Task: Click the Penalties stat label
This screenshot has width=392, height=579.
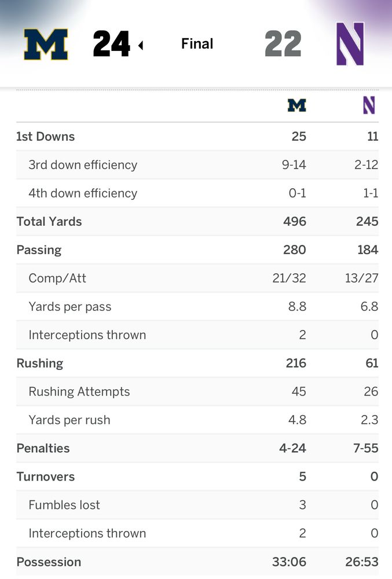Action: pyautogui.click(x=43, y=448)
